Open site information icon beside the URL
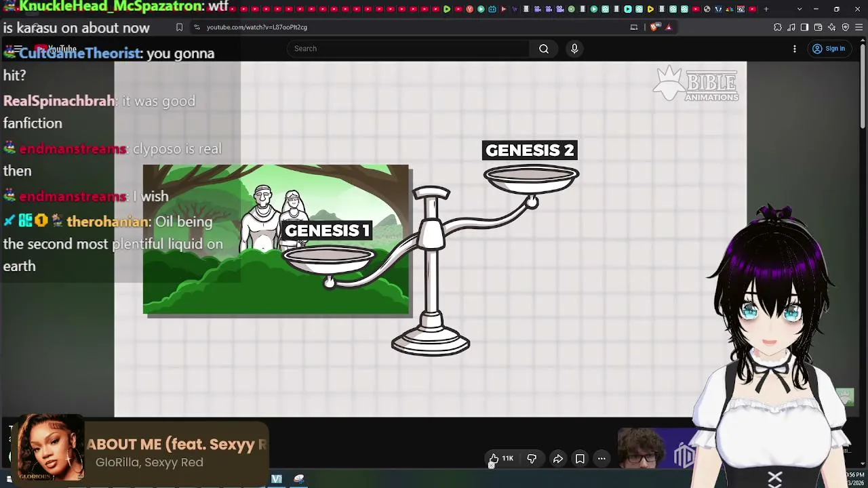This screenshot has width=868, height=488. coord(197,27)
